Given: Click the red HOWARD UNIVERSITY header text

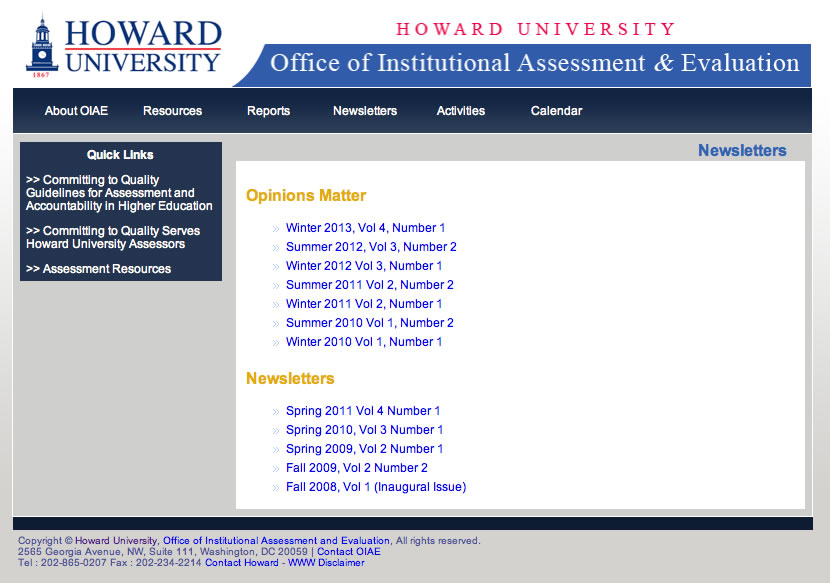Looking at the screenshot, I should (x=536, y=29).
